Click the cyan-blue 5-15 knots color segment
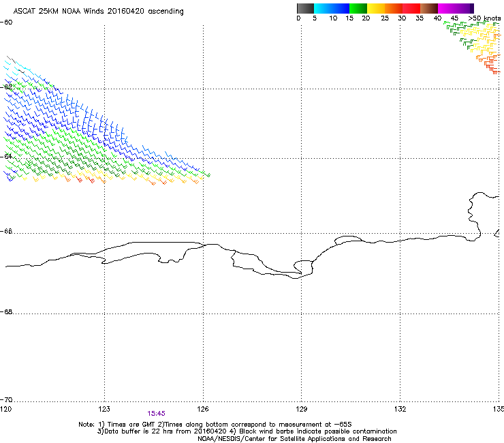The image size is (504, 443). [x=332, y=8]
